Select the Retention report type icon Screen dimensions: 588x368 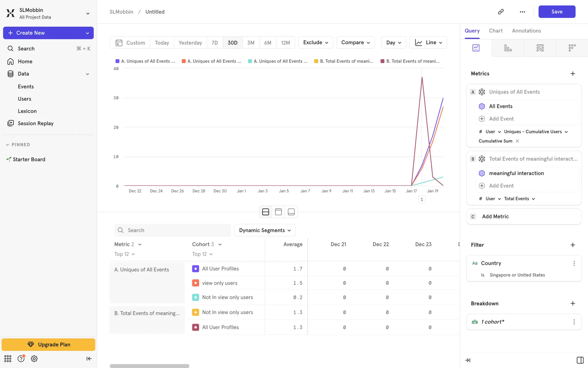572,48
